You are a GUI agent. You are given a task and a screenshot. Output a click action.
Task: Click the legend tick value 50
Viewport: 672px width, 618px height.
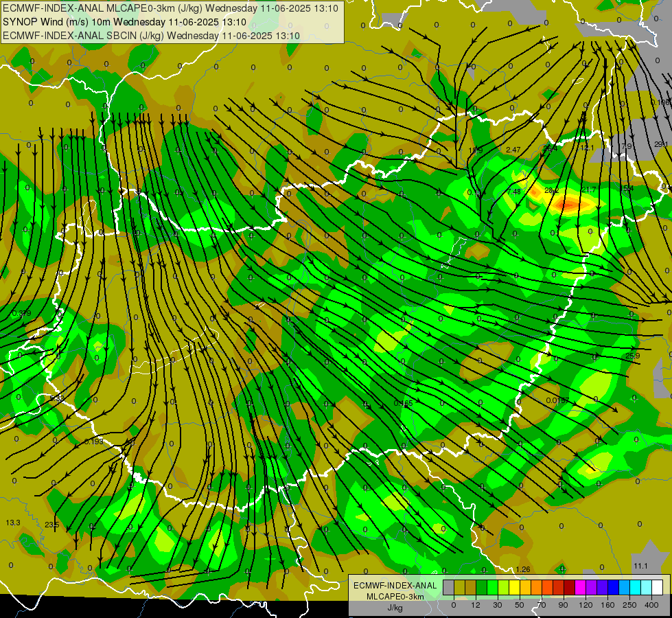[x=520, y=606]
